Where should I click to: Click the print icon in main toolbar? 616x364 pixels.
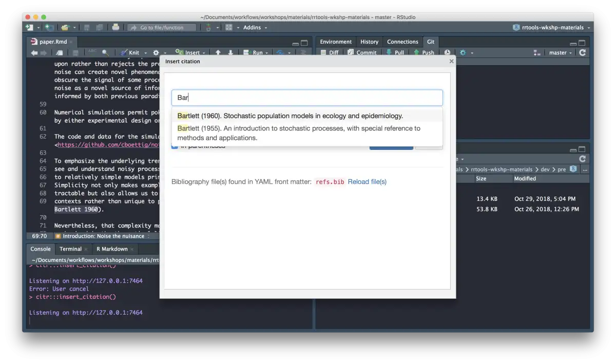coord(115,27)
